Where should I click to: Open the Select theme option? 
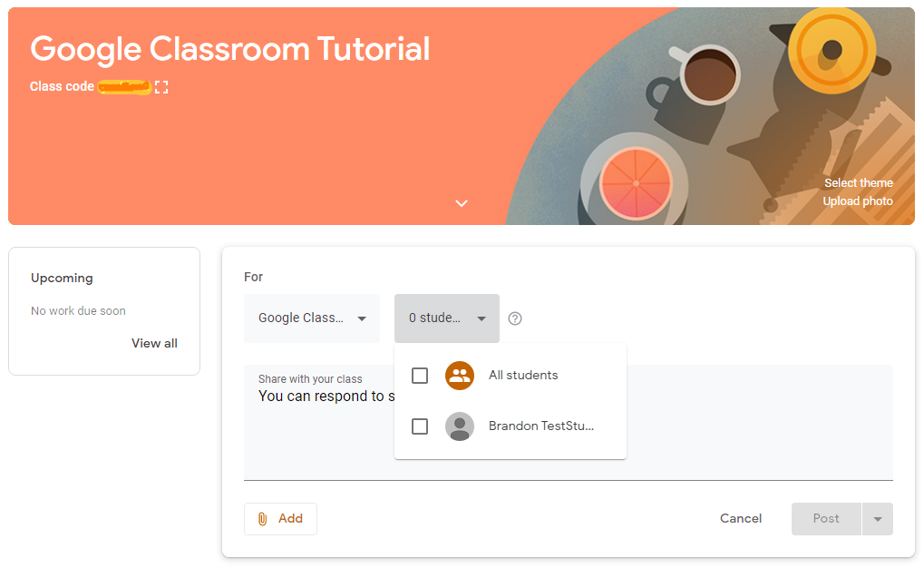pyautogui.click(x=858, y=183)
